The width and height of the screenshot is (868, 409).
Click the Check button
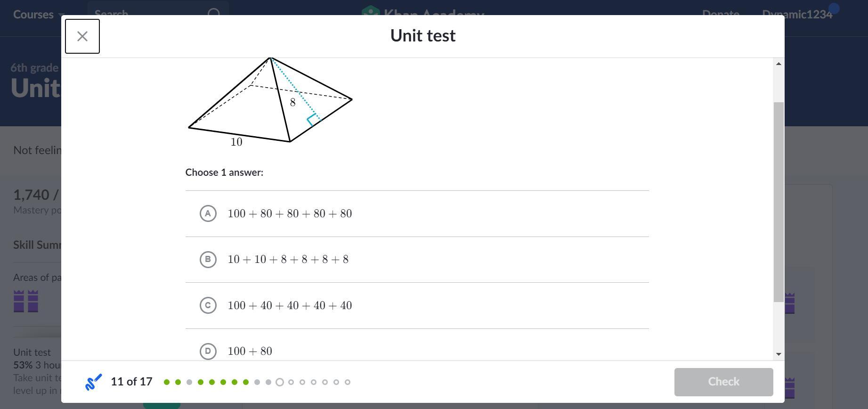[x=723, y=382]
